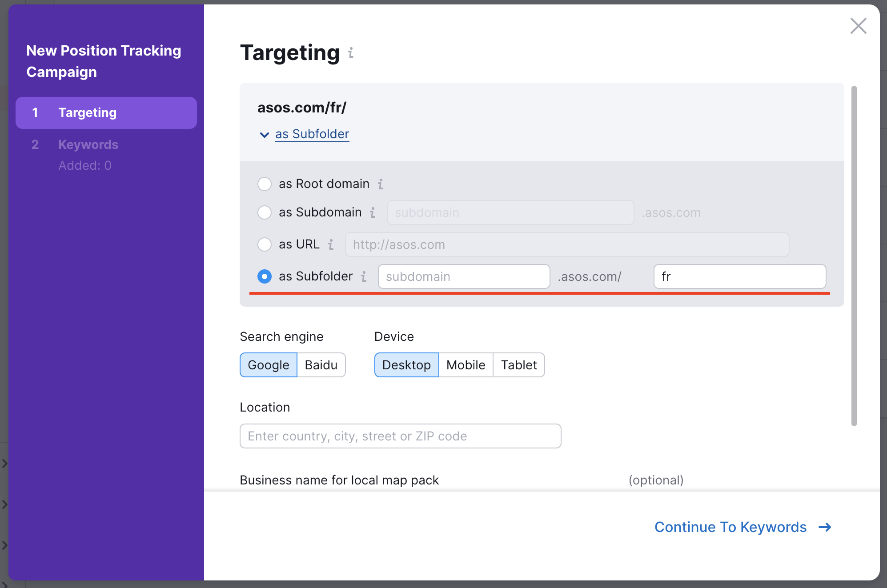
Task: Close the campaign setup dialog
Action: point(858,26)
